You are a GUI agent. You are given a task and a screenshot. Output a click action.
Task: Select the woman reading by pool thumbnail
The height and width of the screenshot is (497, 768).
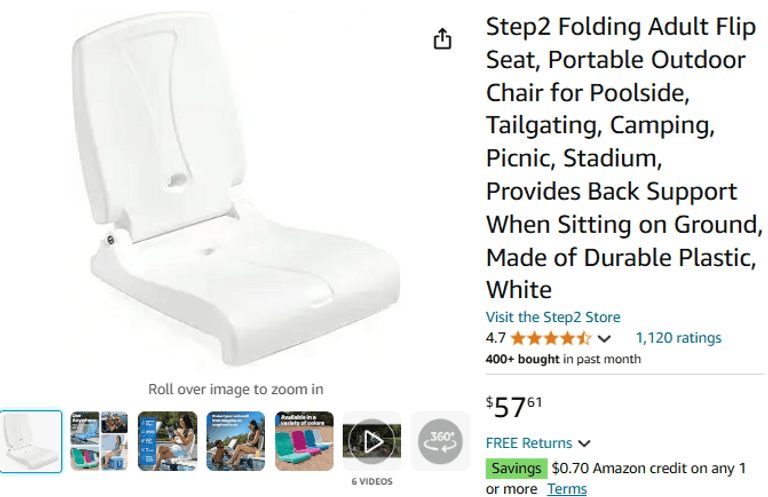167,440
